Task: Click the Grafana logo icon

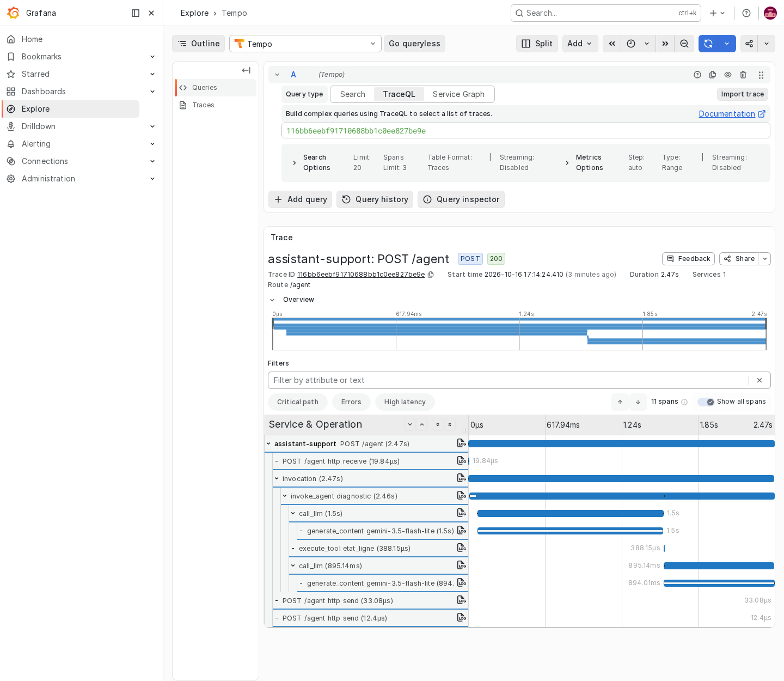Action: click(13, 13)
